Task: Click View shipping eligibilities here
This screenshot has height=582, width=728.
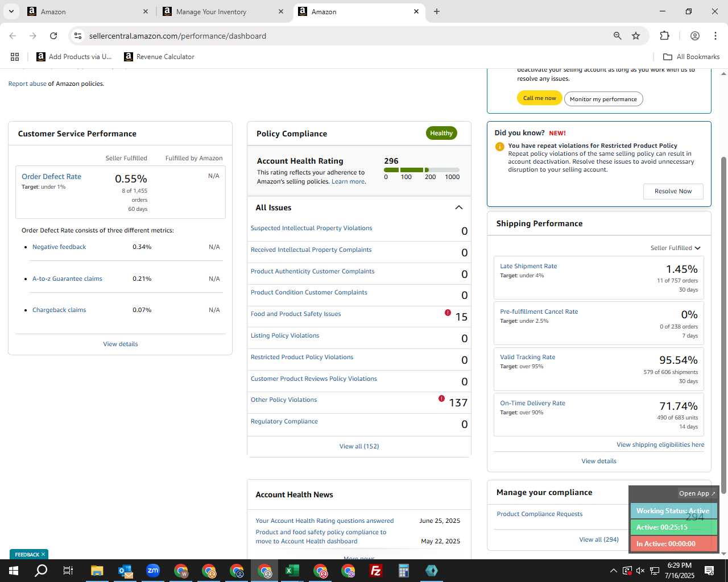Action: click(x=660, y=444)
